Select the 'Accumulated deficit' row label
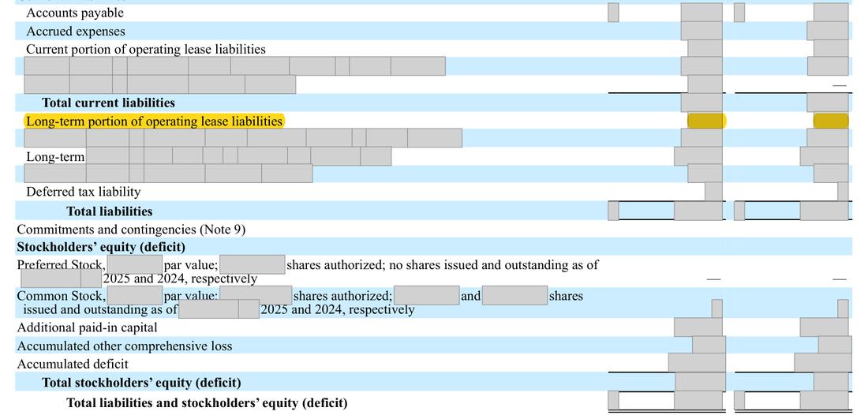868x415 pixels. tap(73, 364)
